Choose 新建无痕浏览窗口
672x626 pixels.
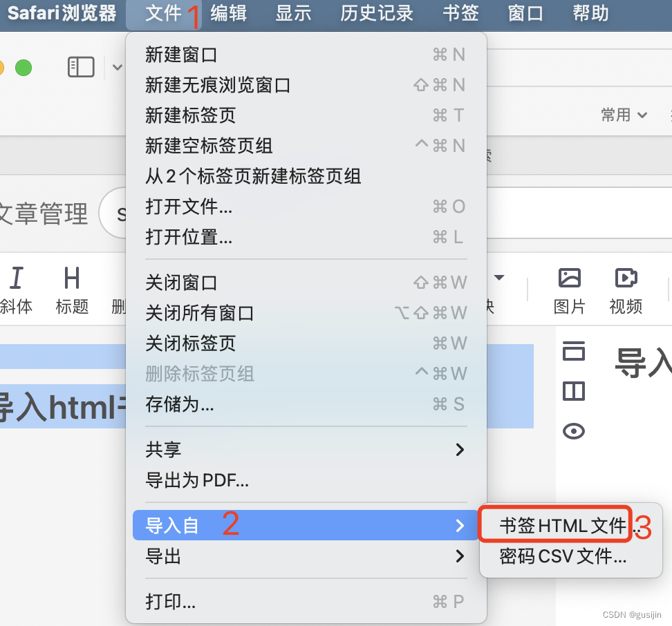pos(306,85)
